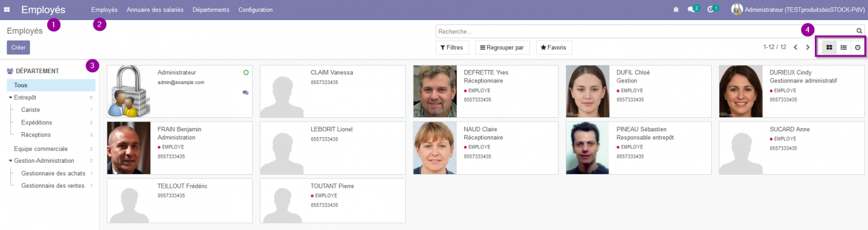Open FRAIN Benjamin employee card
Viewport: 868px width, 230px height.
click(180, 148)
